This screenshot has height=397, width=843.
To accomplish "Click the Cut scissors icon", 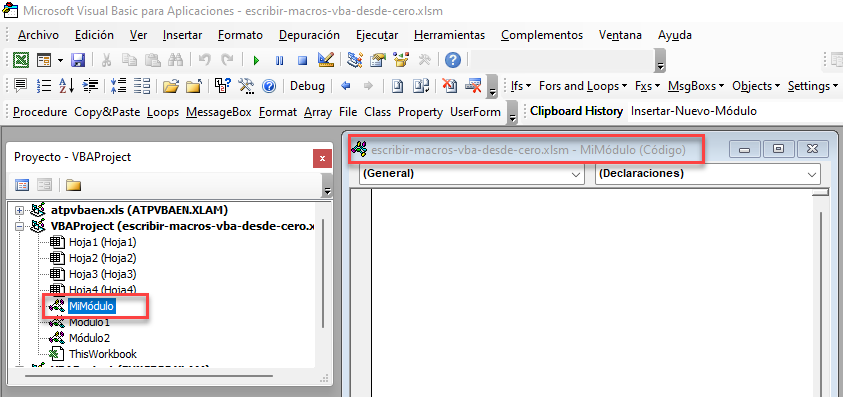I will click(106, 60).
